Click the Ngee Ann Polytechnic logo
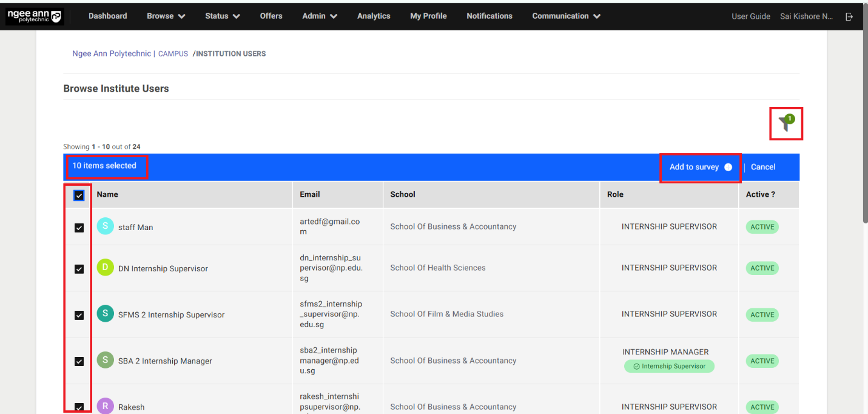This screenshot has height=414, width=868. pos(34,16)
